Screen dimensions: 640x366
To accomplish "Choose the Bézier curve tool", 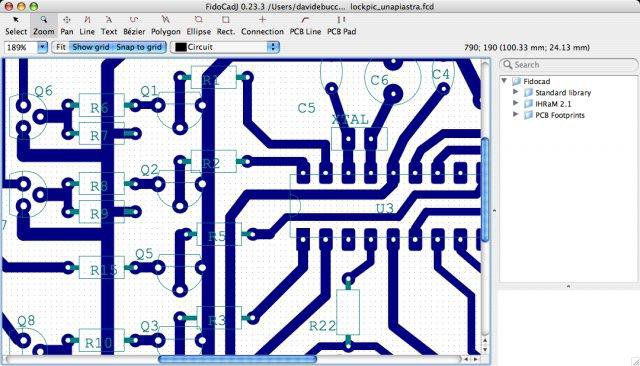I will click(x=134, y=25).
